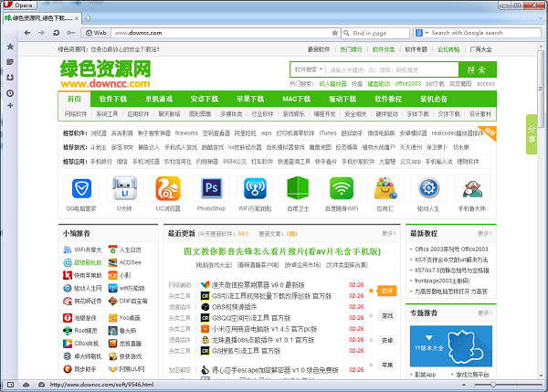Click the www.downcc.com address field

(x=222, y=33)
